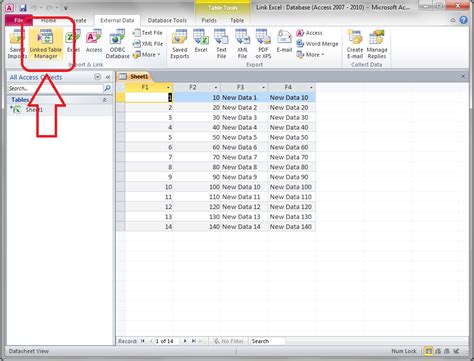Select cell New Data 5
The height and width of the screenshot is (361, 474).
coord(244,137)
